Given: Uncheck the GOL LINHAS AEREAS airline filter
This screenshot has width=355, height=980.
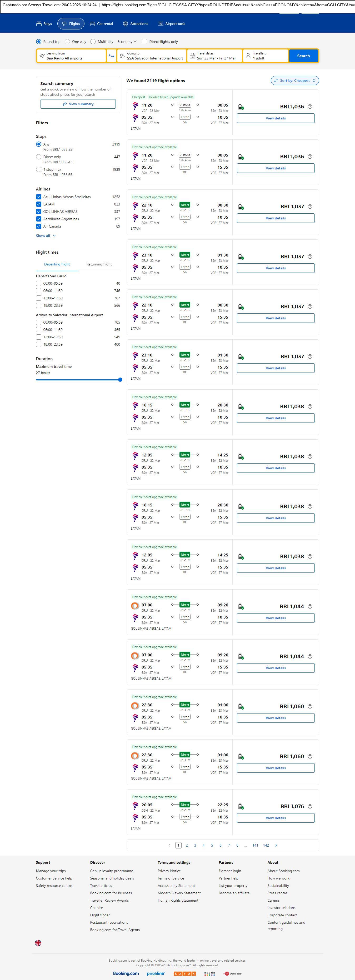Looking at the screenshot, I should click(x=38, y=212).
